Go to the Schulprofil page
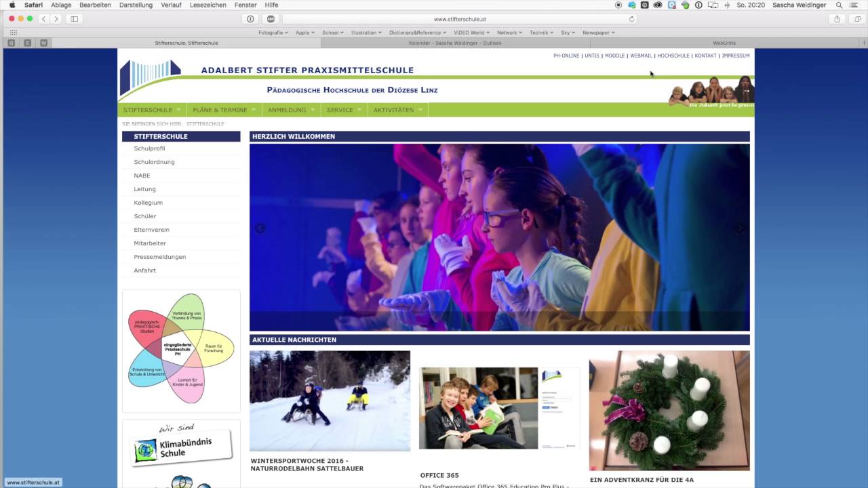This screenshot has width=868, height=488. 149,148
